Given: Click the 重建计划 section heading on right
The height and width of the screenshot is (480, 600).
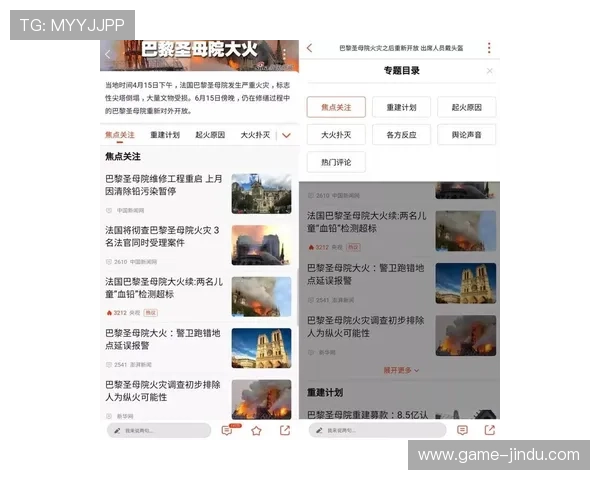Looking at the screenshot, I should 325,392.
